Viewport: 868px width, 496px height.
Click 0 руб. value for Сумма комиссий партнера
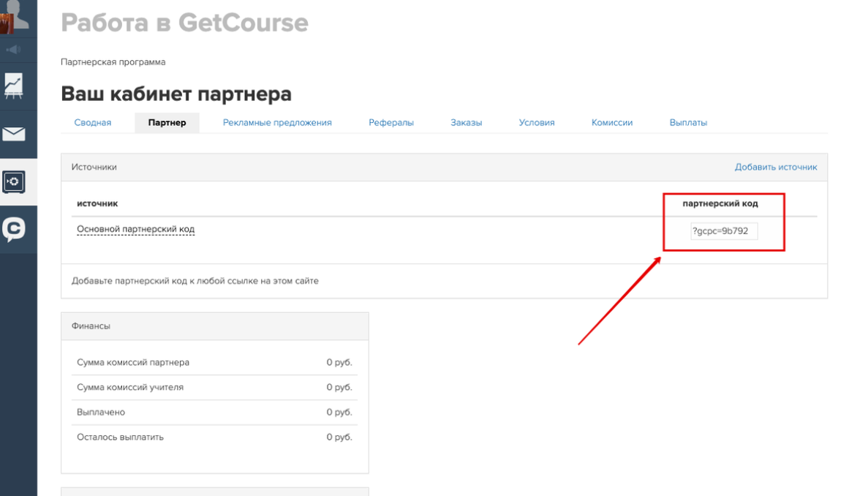click(339, 362)
